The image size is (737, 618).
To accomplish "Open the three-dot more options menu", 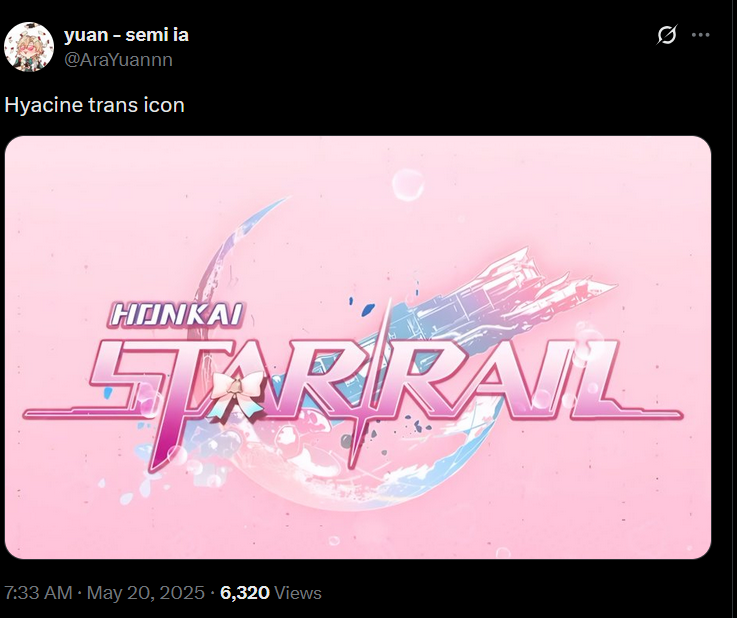I will tap(700, 35).
